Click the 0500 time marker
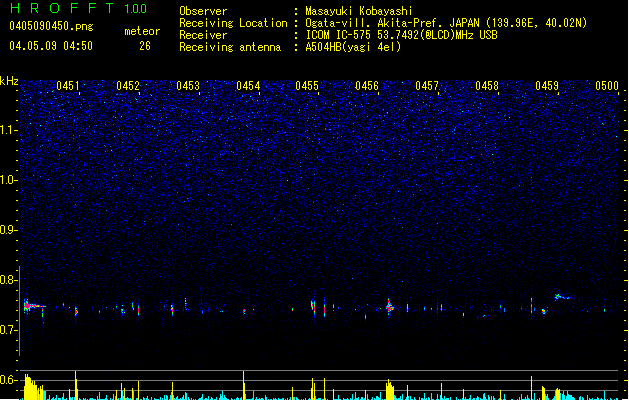 pos(607,86)
